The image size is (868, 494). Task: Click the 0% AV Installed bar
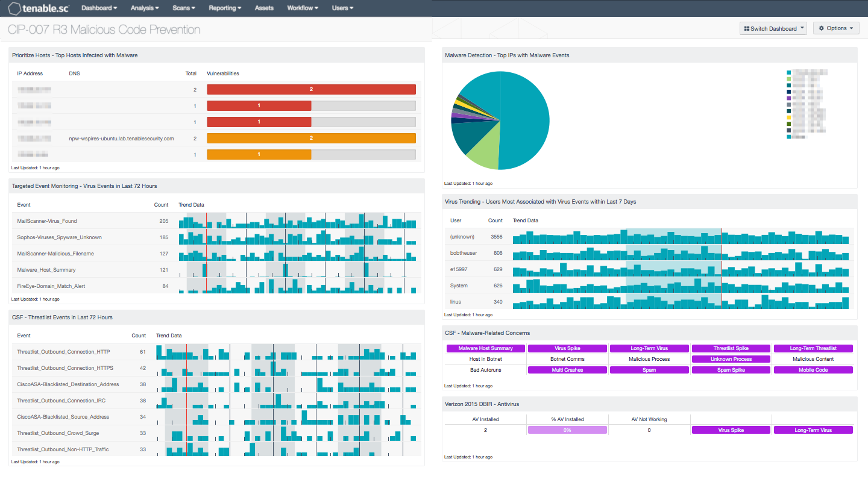coord(567,430)
